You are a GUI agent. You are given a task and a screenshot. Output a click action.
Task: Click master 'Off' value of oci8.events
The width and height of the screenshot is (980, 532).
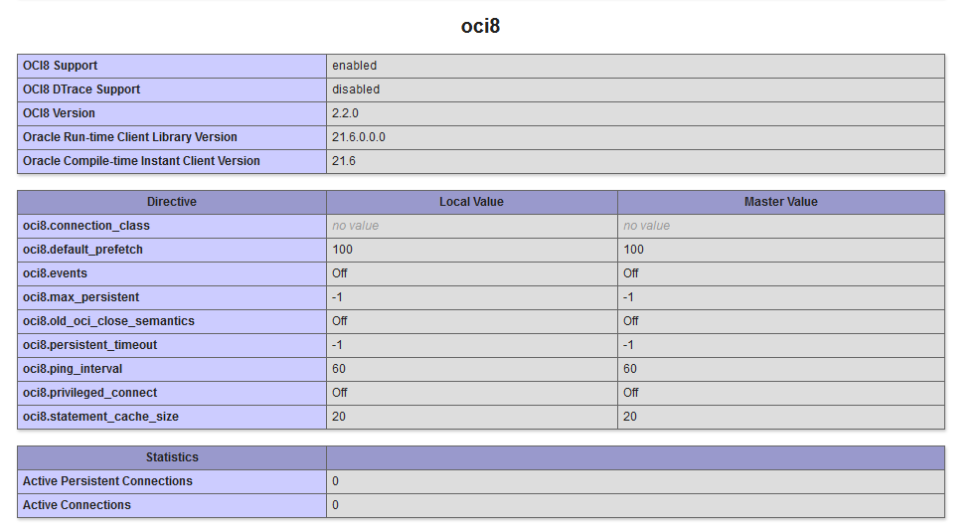click(x=630, y=273)
